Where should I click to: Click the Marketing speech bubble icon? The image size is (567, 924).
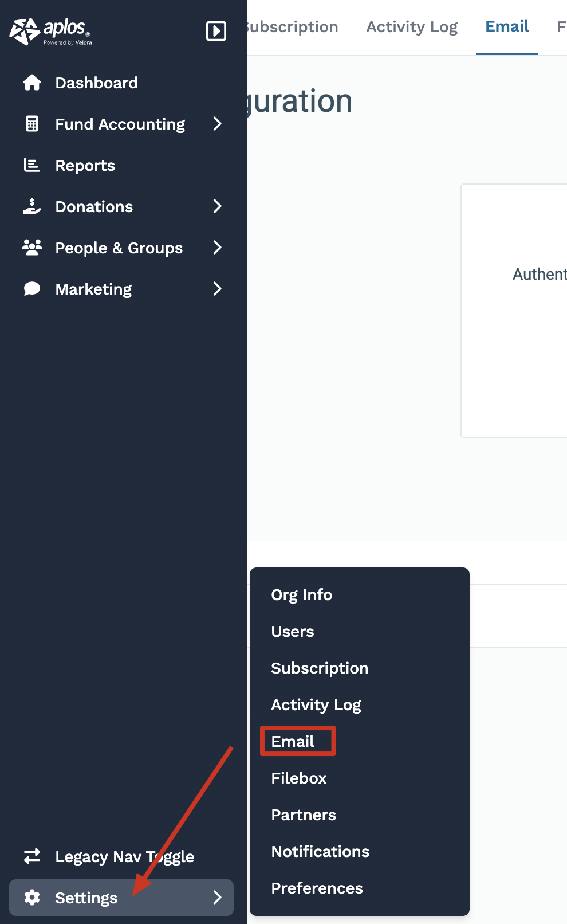(32, 289)
